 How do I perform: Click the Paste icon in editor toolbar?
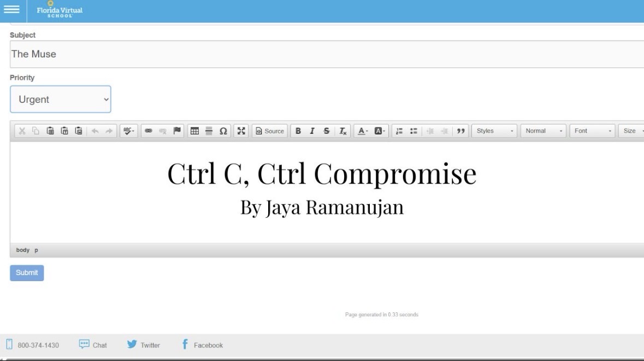(x=50, y=131)
